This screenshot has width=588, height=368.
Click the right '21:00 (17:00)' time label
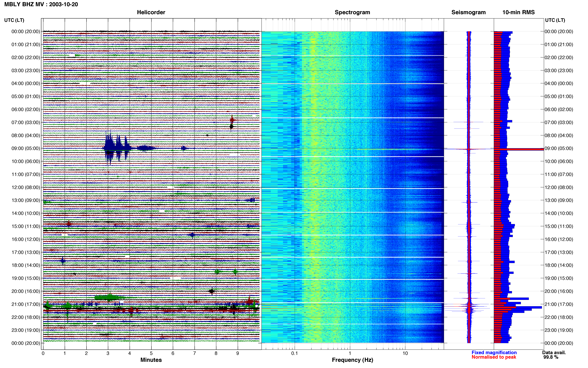[x=559, y=304]
